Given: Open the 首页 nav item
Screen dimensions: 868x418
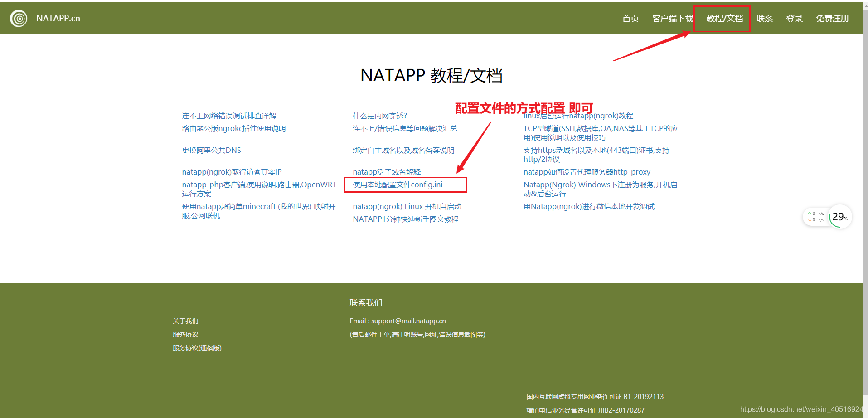Looking at the screenshot, I should pyautogui.click(x=630, y=19).
